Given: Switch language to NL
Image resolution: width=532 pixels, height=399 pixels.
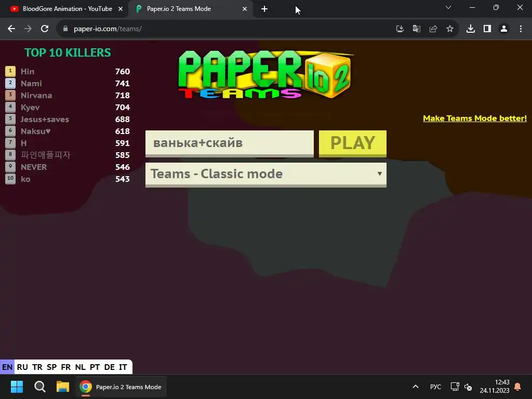Looking at the screenshot, I should tap(80, 367).
